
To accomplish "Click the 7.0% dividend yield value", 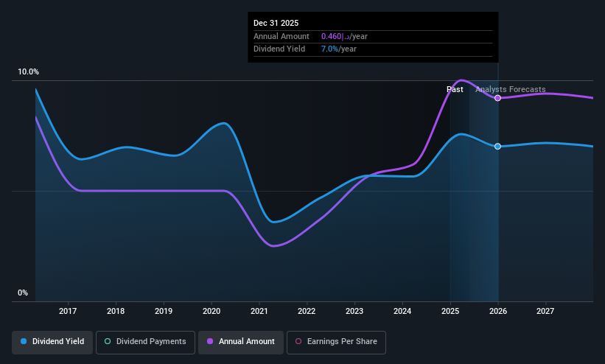I will click(x=329, y=49).
